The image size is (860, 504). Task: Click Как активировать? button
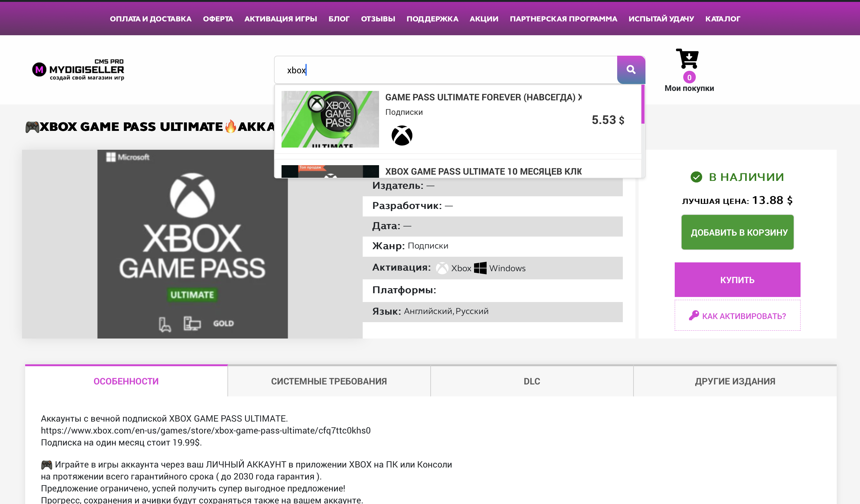click(x=737, y=315)
